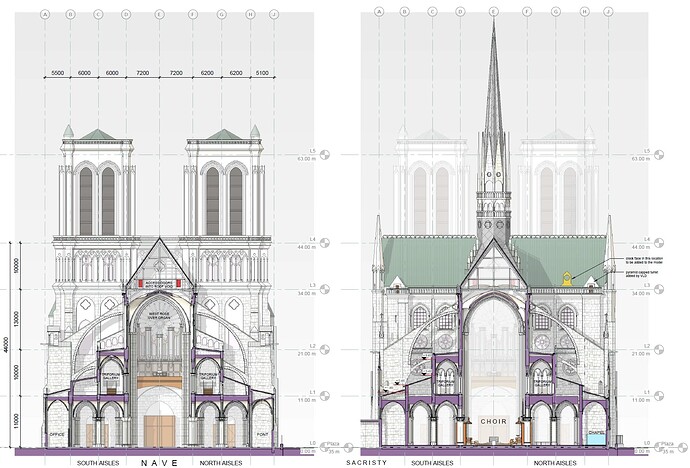
Task: Select the 5100 dimension between grids H and J
Action: coord(262,73)
